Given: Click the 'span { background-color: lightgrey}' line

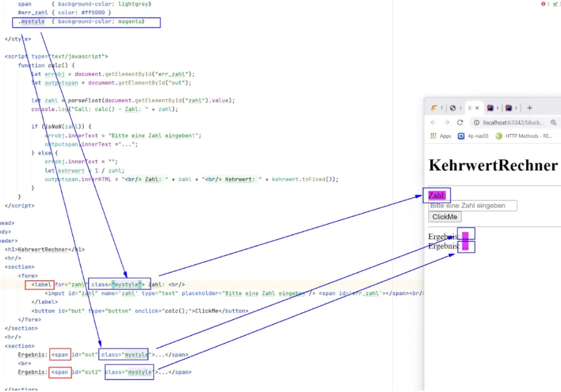Looking at the screenshot, I should [85, 4].
